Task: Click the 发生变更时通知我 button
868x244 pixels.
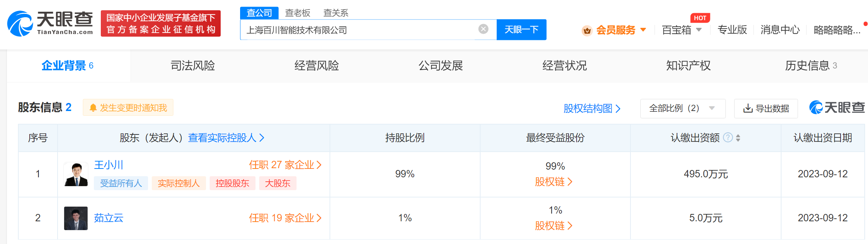Action: 128,108
